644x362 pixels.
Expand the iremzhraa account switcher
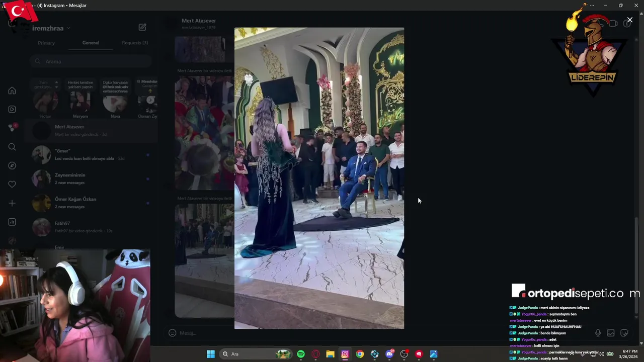[x=51, y=28]
